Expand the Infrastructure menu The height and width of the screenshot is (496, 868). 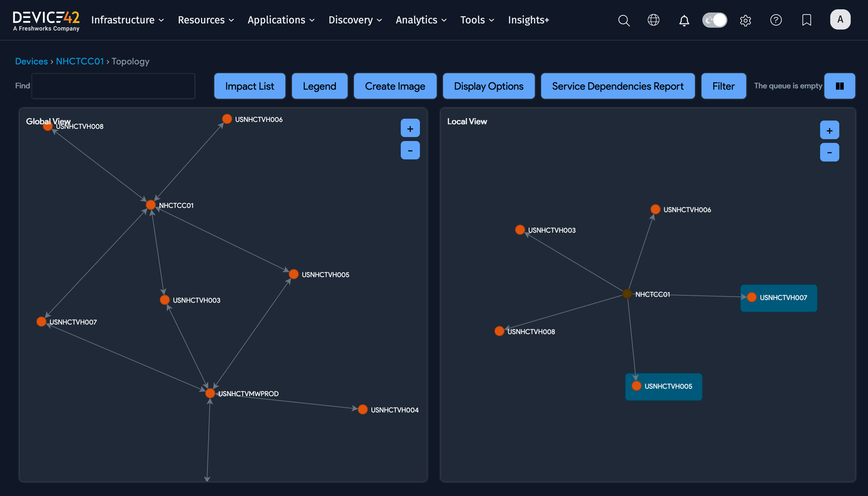128,20
